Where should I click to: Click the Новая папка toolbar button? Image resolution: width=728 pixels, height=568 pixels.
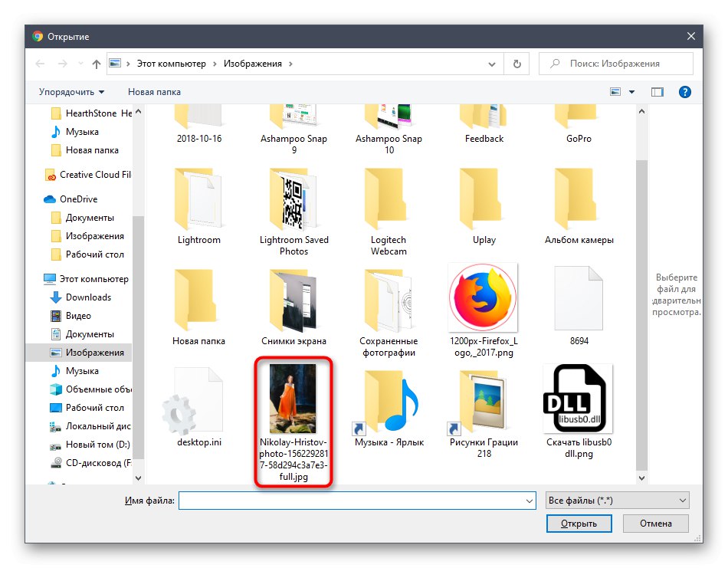(154, 92)
